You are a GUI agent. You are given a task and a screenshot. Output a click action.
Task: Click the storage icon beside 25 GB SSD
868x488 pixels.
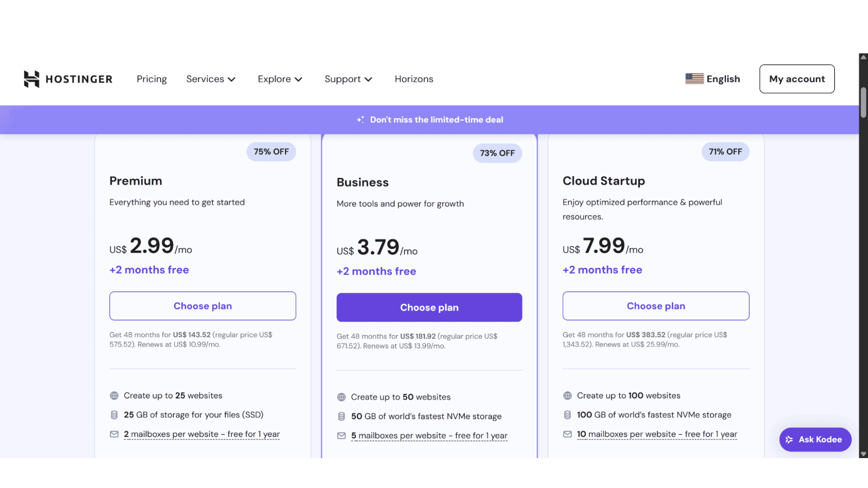click(114, 415)
